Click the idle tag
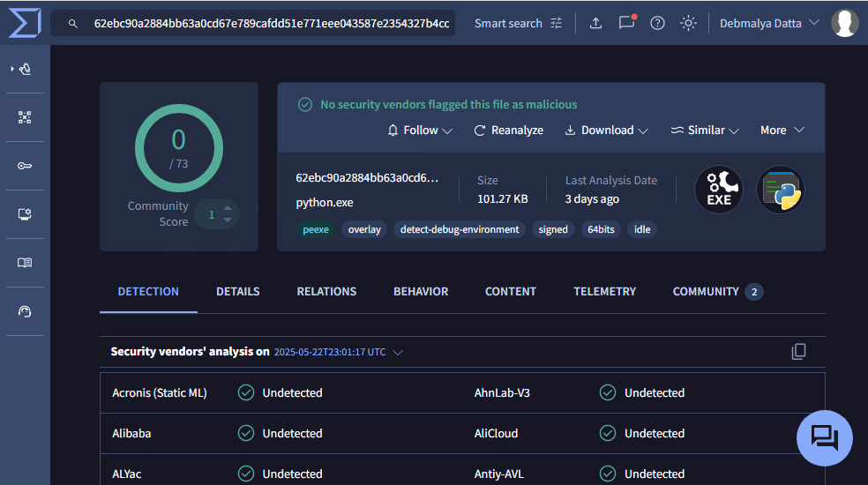 (x=642, y=229)
